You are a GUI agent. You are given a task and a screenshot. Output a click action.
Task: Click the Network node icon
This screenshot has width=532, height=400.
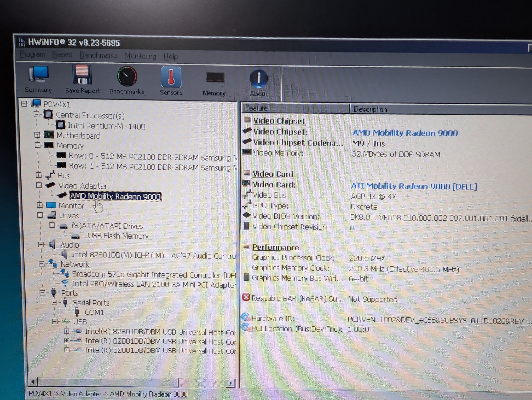[53, 264]
